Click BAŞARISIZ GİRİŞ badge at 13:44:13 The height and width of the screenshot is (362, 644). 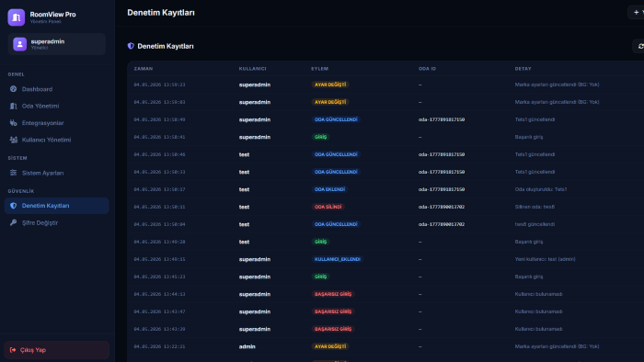pyautogui.click(x=333, y=294)
